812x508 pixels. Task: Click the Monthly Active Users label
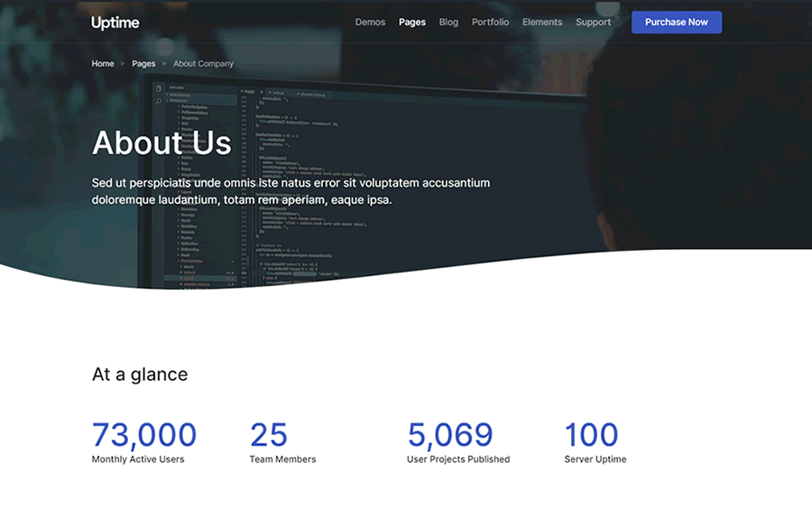138,459
